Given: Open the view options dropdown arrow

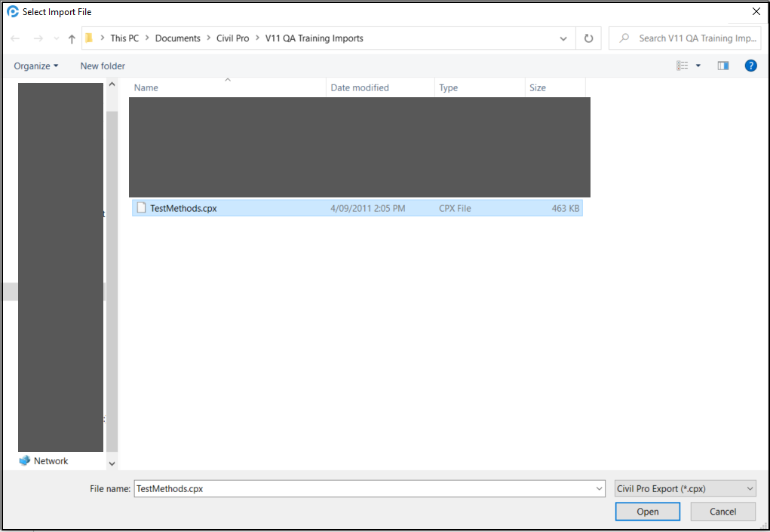Looking at the screenshot, I should point(698,66).
